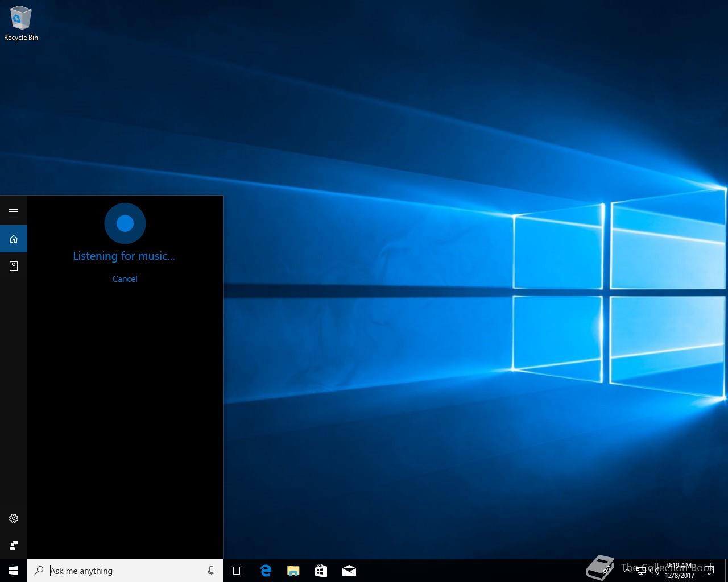
Task: Open the People icon in tray
Action: click(606, 570)
